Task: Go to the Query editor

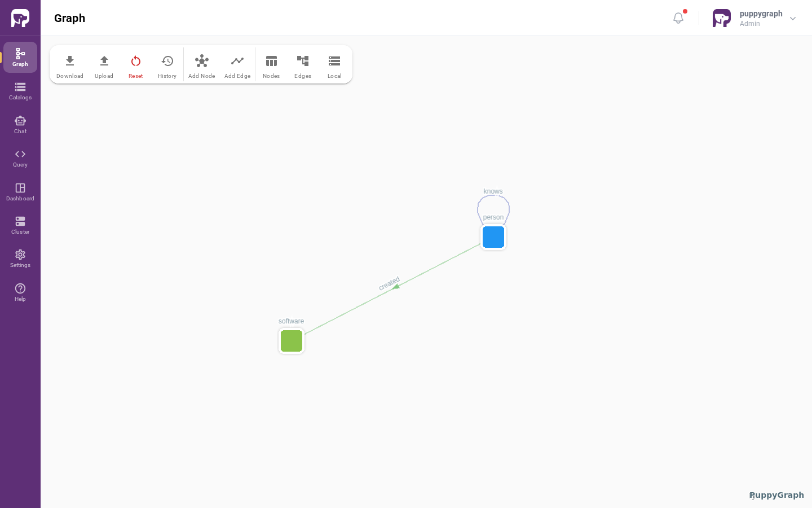Action: 20,158
